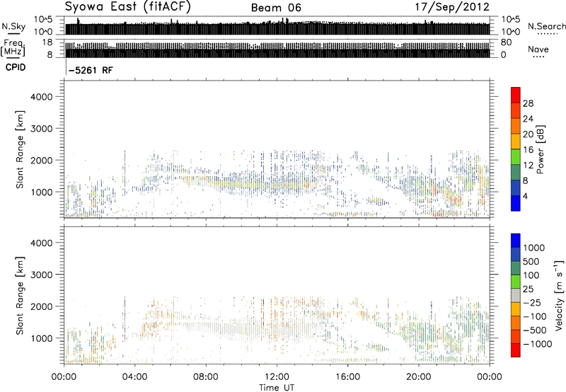The width and height of the screenshot is (566, 392).
Task: Click the '4' tick on the power colorbar
Action: click(526, 196)
